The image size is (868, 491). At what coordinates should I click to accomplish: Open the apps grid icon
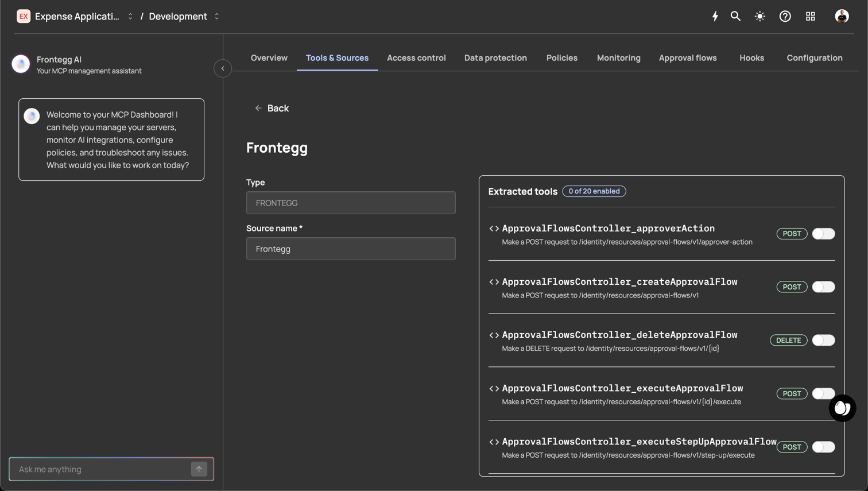coord(810,17)
